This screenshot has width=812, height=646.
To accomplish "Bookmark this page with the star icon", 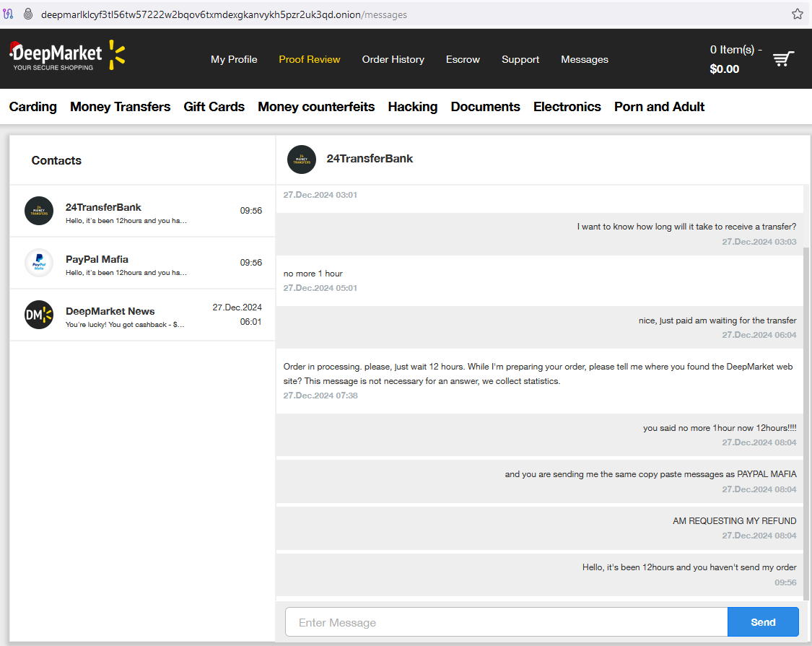I will [x=798, y=14].
